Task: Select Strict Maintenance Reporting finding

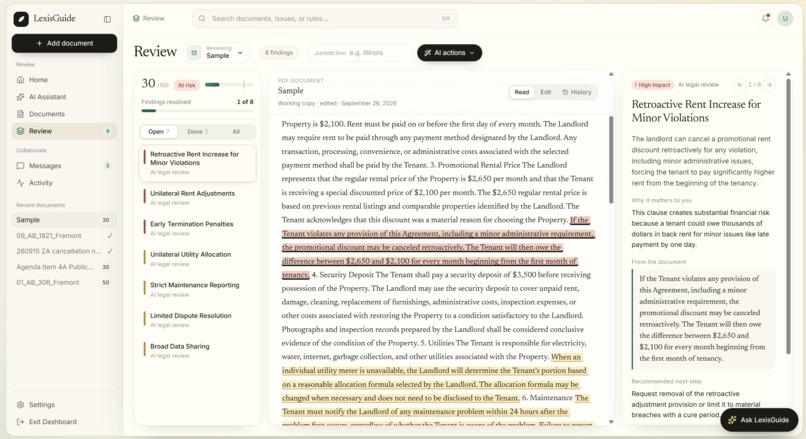Action: (197, 289)
